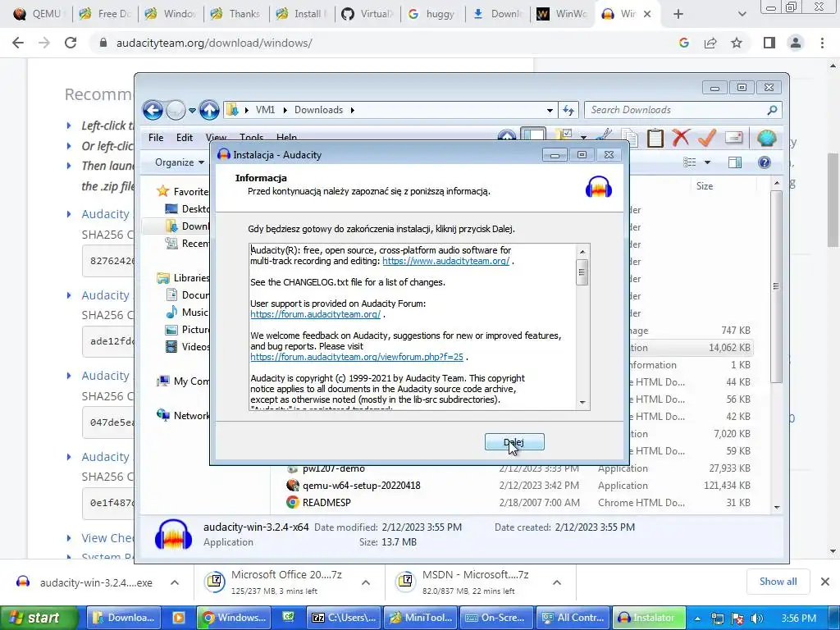Screen dimensions: 840x630
Task: Select the qemu-w64-setup-20220418 file row
Action: [x=518, y=486]
